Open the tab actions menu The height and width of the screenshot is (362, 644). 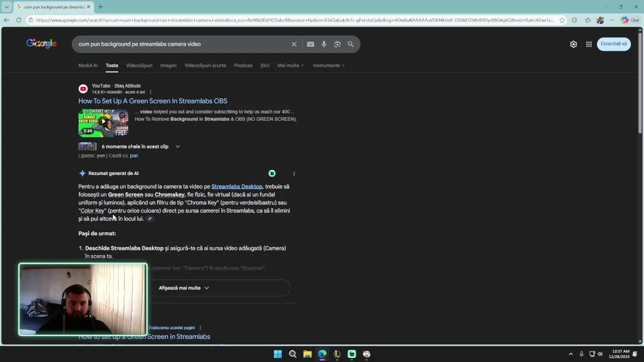point(7,7)
